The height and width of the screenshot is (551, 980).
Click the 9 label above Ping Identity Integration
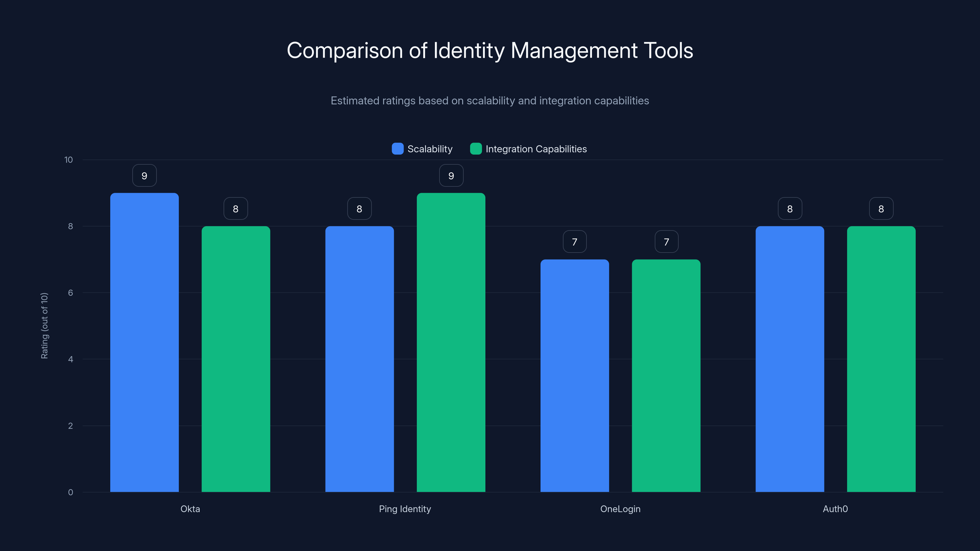[451, 175]
